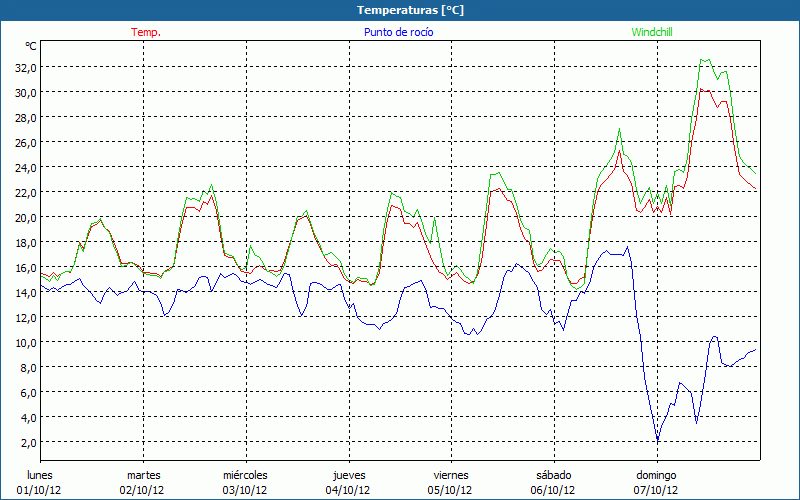Click the 04/10/12 date label
Image resolution: width=800 pixels, height=500 pixels.
(348, 490)
